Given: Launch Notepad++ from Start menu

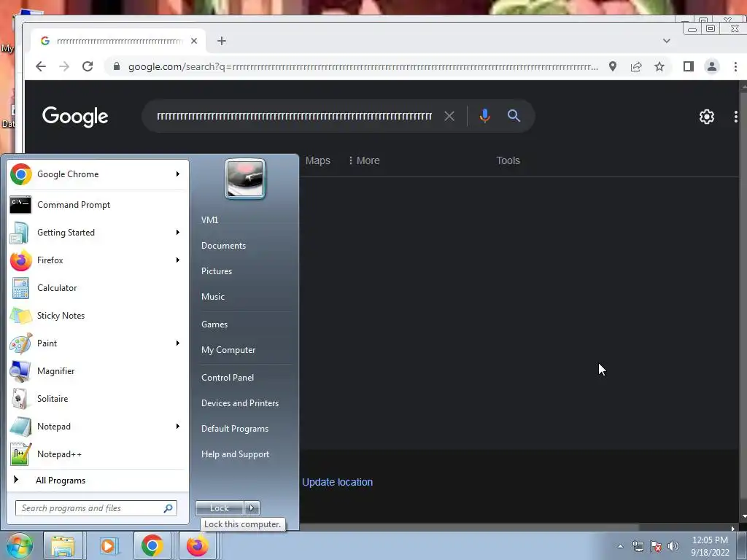Looking at the screenshot, I should tap(97, 454).
